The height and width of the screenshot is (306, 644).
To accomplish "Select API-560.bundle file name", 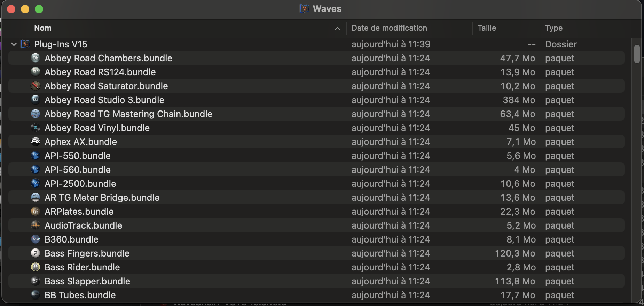I will (x=78, y=170).
